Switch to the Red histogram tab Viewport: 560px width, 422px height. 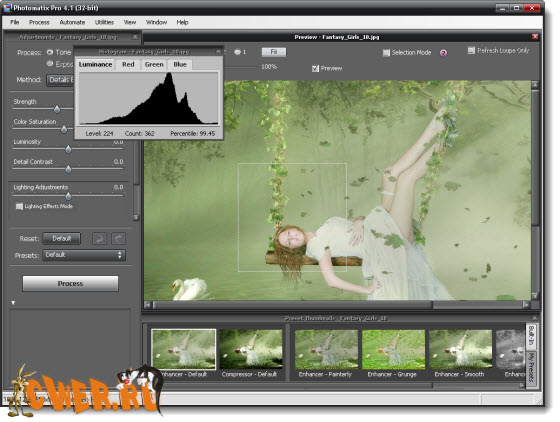128,65
